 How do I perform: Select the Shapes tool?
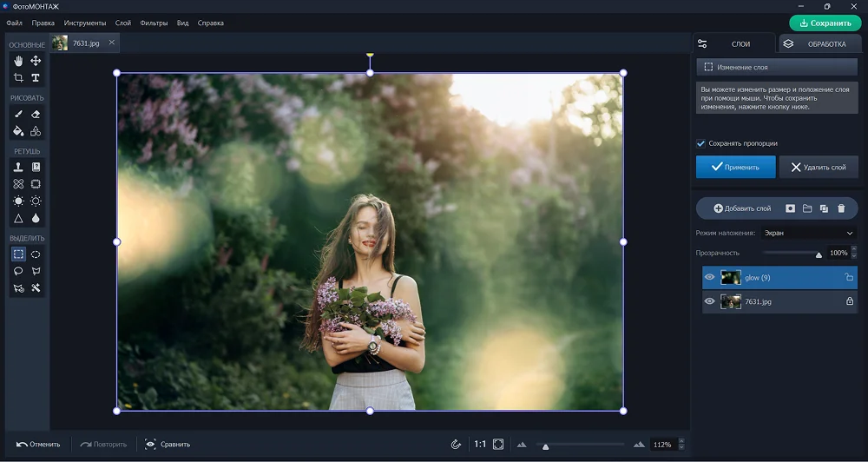pyautogui.click(x=36, y=131)
